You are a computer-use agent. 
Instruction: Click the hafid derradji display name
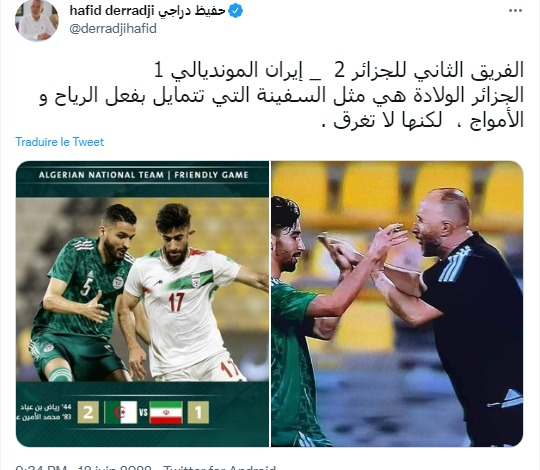pyautogui.click(x=147, y=11)
